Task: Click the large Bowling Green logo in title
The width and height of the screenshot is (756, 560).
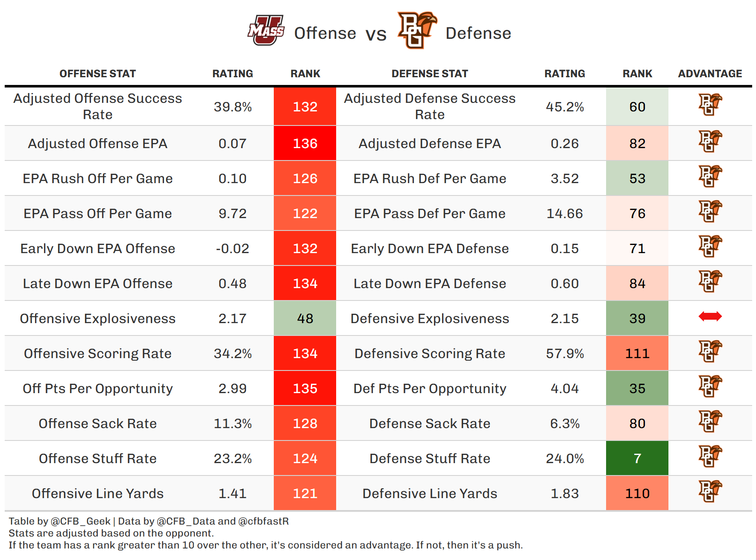Action: [x=416, y=30]
